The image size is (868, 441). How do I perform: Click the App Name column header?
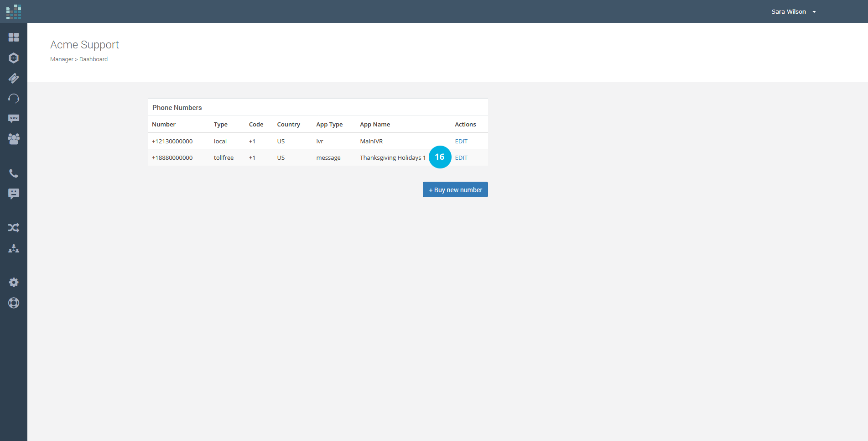375,124
